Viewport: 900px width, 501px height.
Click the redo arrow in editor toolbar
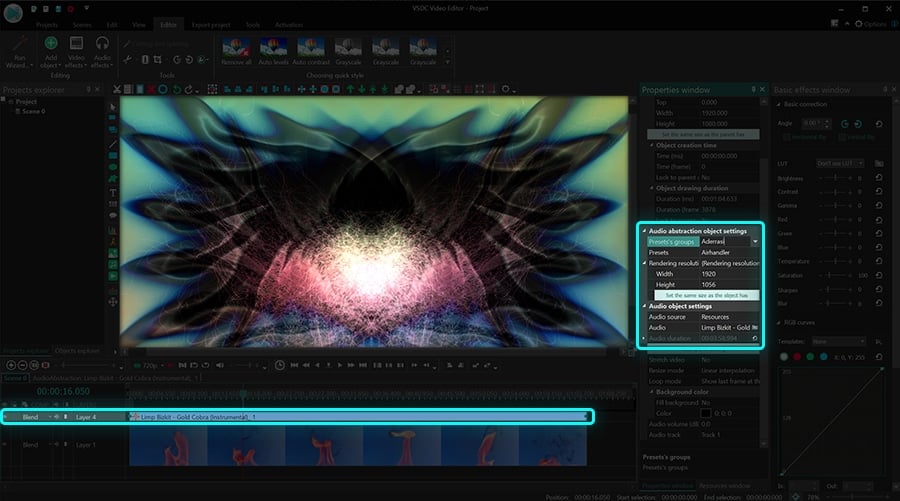[x=188, y=90]
